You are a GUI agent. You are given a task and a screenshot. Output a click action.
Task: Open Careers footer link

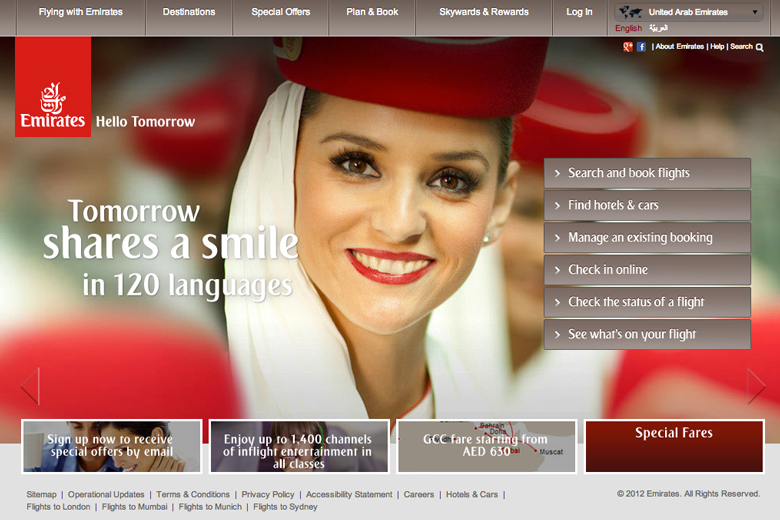pos(419,495)
